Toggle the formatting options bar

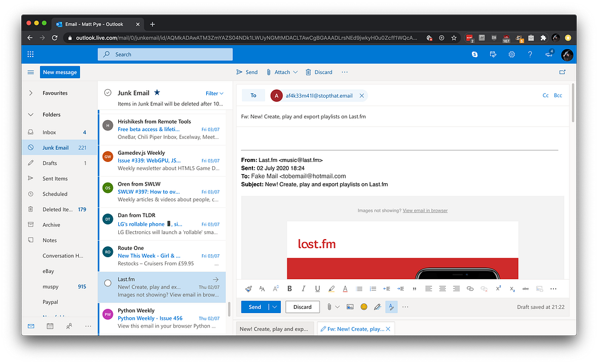click(x=391, y=307)
